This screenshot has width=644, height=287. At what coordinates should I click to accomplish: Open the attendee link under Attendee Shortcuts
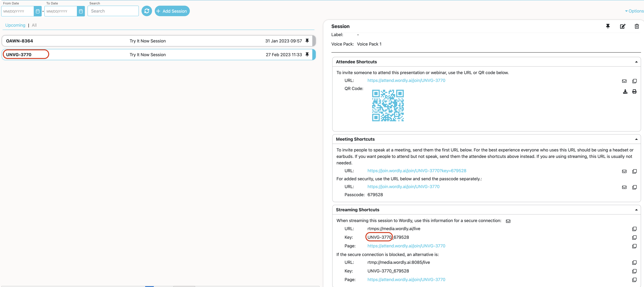pyautogui.click(x=406, y=80)
